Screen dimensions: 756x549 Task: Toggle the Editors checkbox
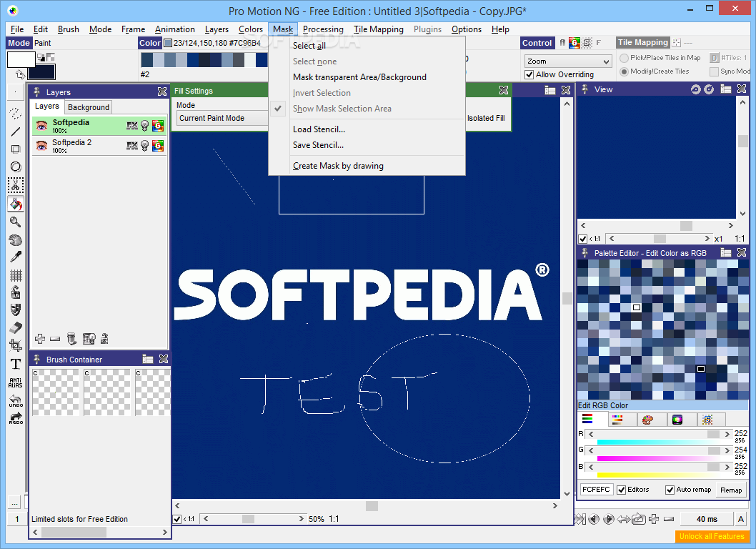pyautogui.click(x=622, y=490)
